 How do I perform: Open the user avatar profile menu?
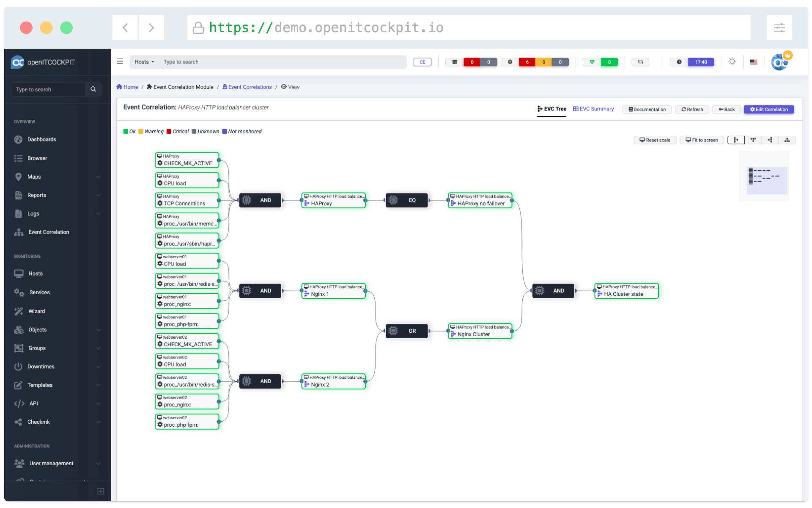[x=779, y=62]
